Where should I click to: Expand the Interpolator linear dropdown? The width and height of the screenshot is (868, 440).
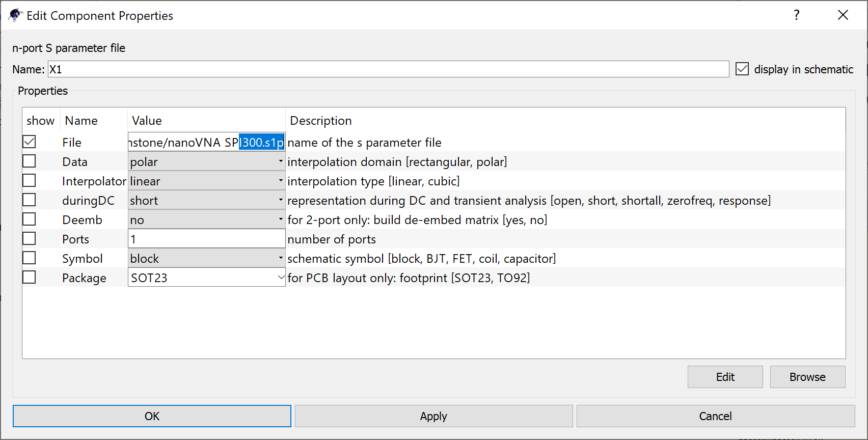pos(206,181)
